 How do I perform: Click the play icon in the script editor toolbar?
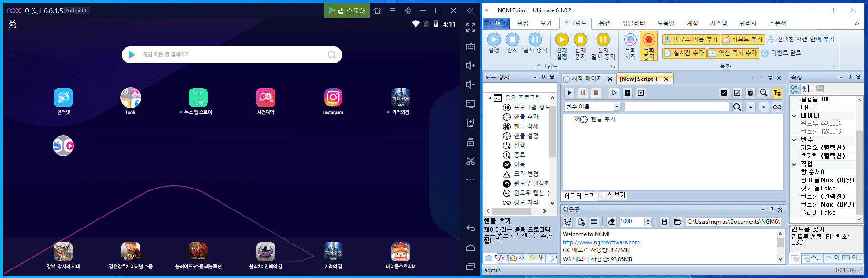pos(569,93)
